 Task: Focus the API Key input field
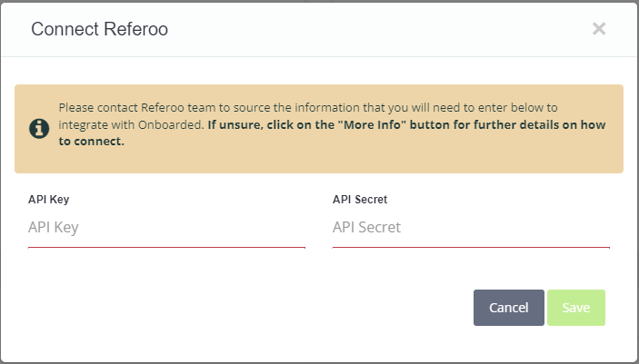tap(166, 227)
